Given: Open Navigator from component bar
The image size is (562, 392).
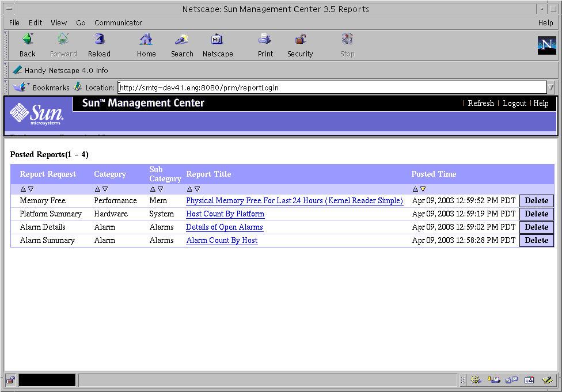Looking at the screenshot, I should [x=476, y=380].
